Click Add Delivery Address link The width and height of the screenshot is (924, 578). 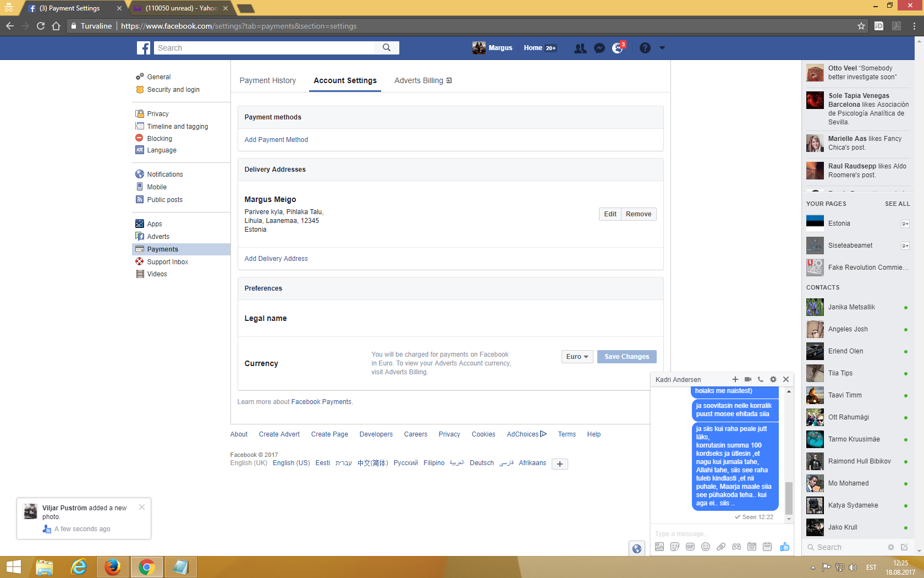click(x=276, y=259)
